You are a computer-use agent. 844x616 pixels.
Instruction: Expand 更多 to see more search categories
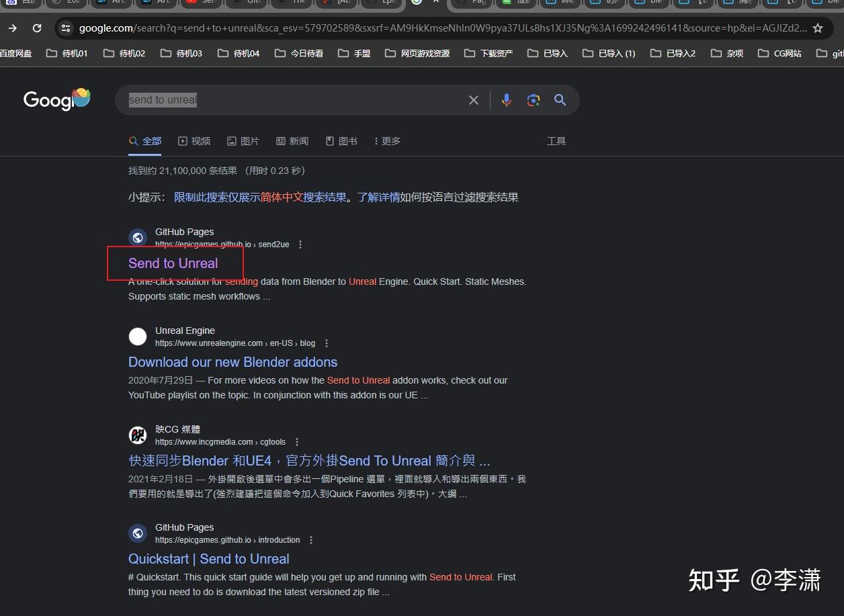pos(386,141)
